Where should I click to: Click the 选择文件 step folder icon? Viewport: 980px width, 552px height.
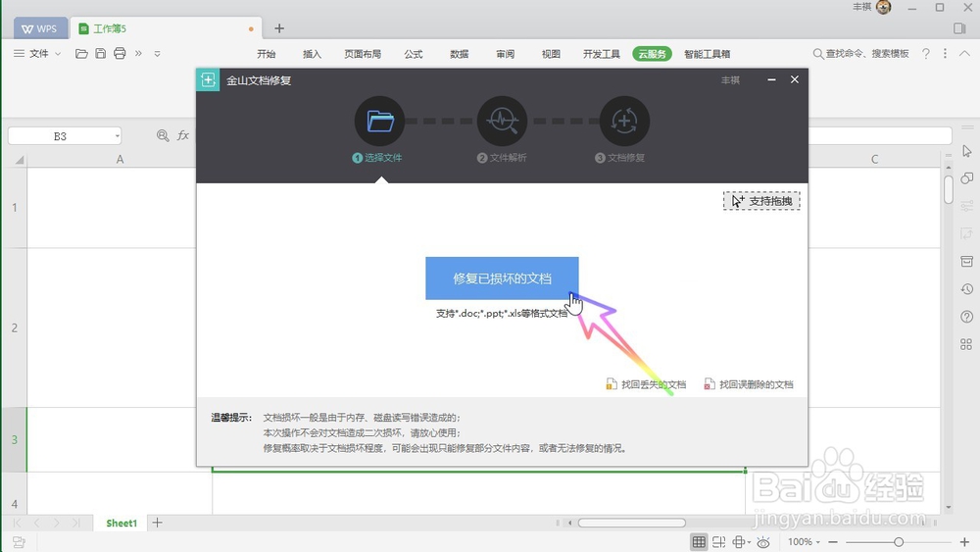(379, 121)
